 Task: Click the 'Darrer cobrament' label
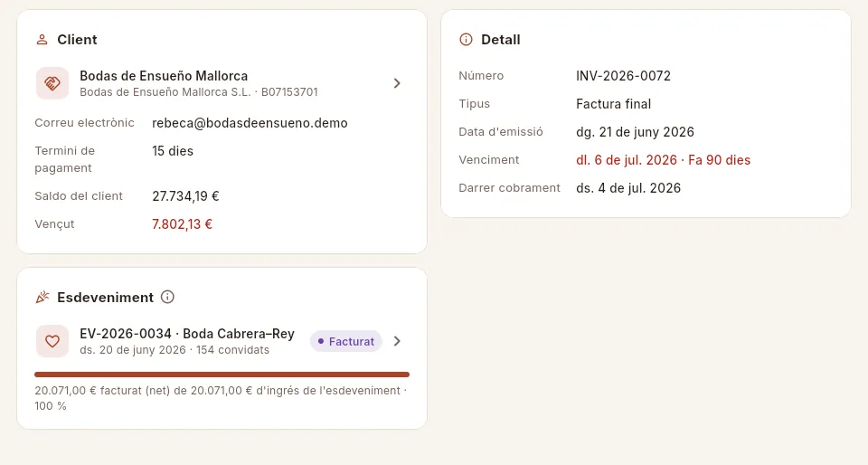509,188
